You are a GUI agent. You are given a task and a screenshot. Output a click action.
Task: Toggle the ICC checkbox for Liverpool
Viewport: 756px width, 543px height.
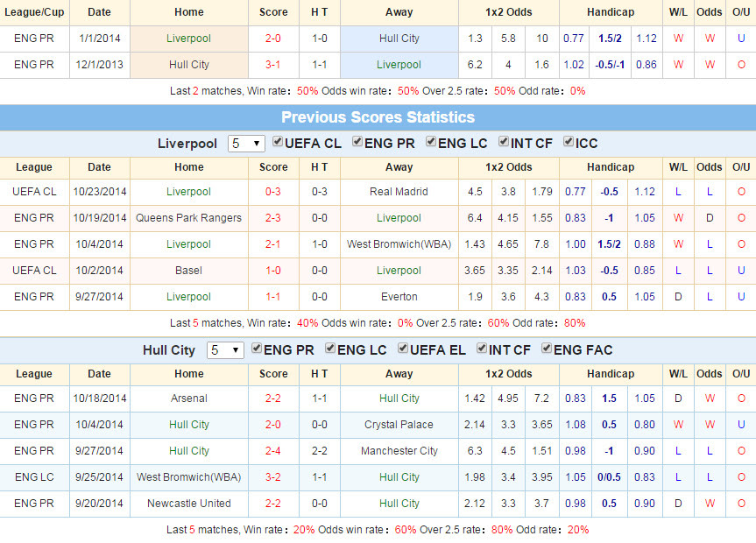569,142
